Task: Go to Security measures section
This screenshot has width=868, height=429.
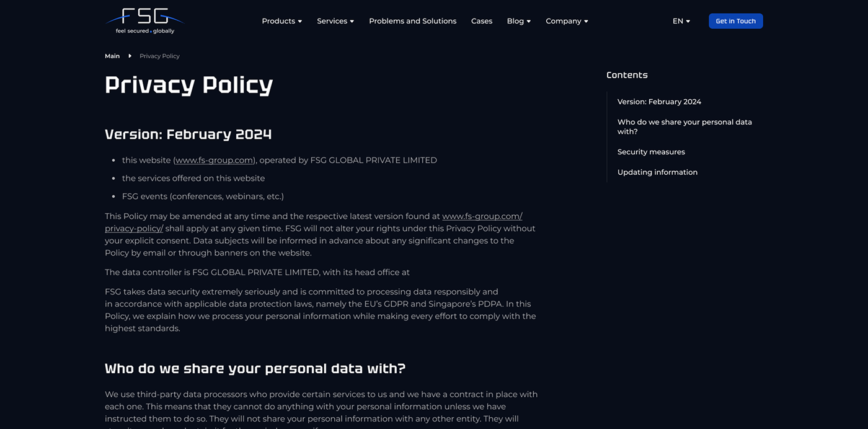Action: point(651,152)
